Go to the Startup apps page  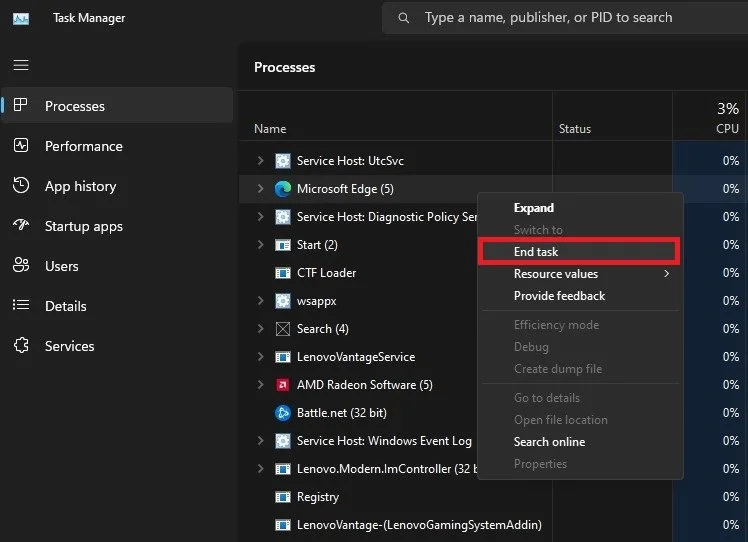click(x=117, y=226)
